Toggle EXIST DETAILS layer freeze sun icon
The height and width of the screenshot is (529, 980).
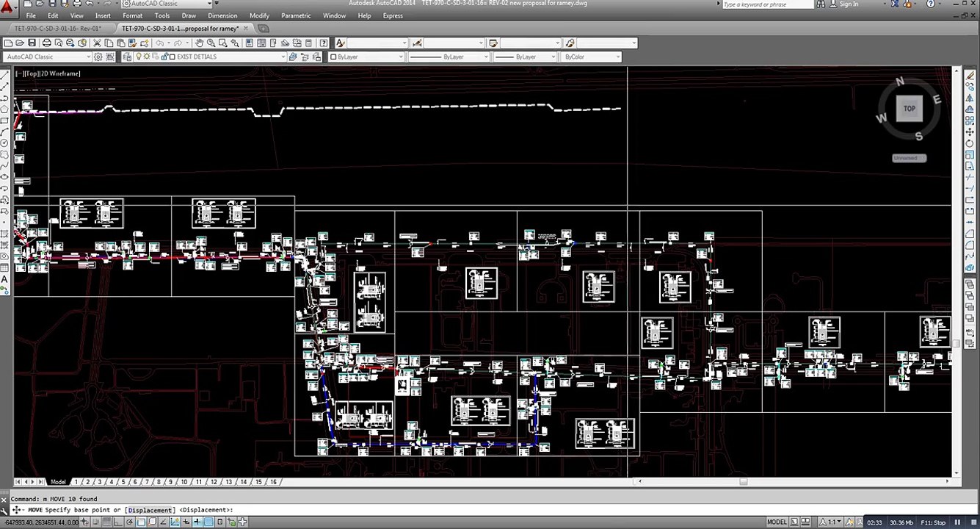[146, 57]
